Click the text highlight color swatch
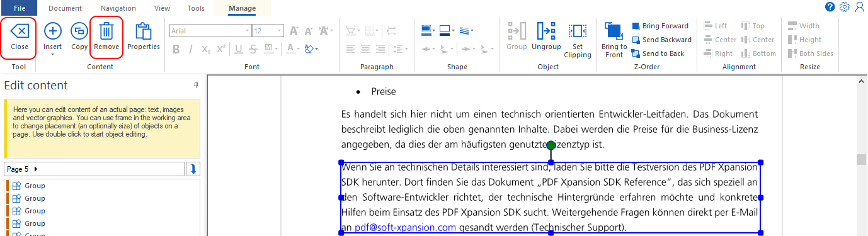Viewport: 868px width, 236px height. pyautogui.click(x=269, y=48)
